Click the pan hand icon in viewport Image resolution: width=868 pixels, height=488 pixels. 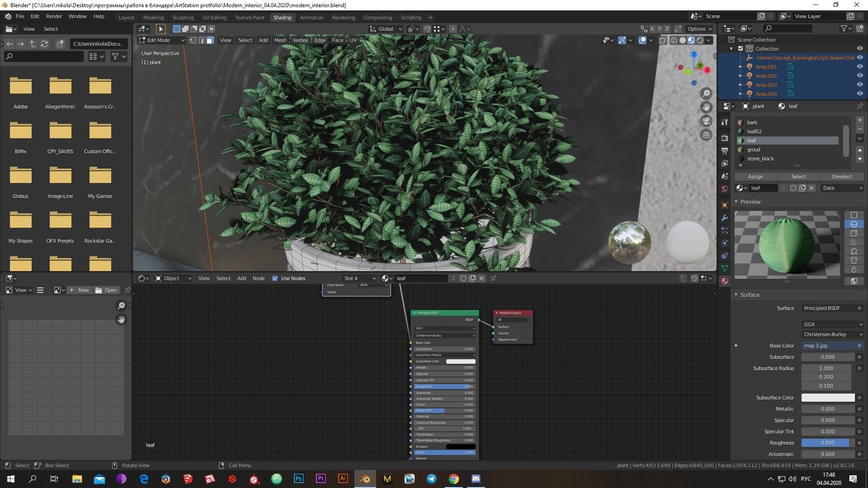point(706,107)
